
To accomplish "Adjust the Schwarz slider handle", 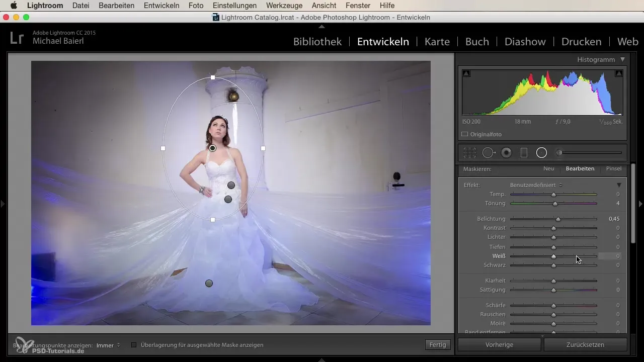I will pos(553,265).
